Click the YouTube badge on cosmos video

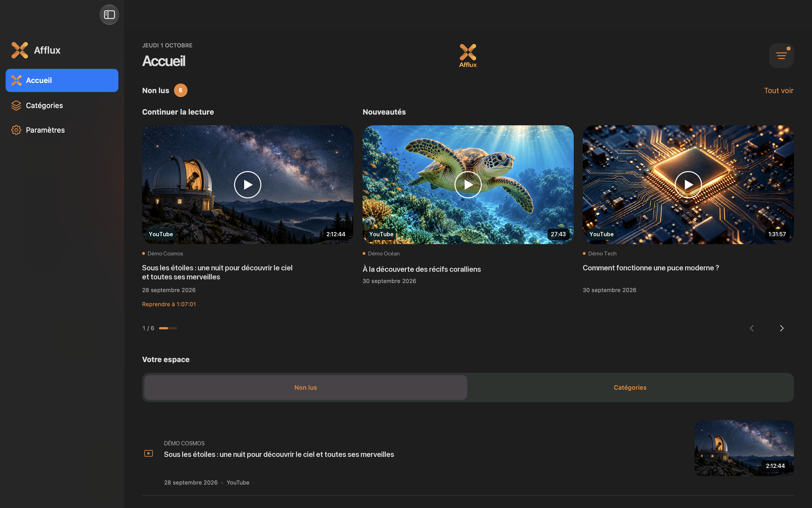click(x=161, y=234)
